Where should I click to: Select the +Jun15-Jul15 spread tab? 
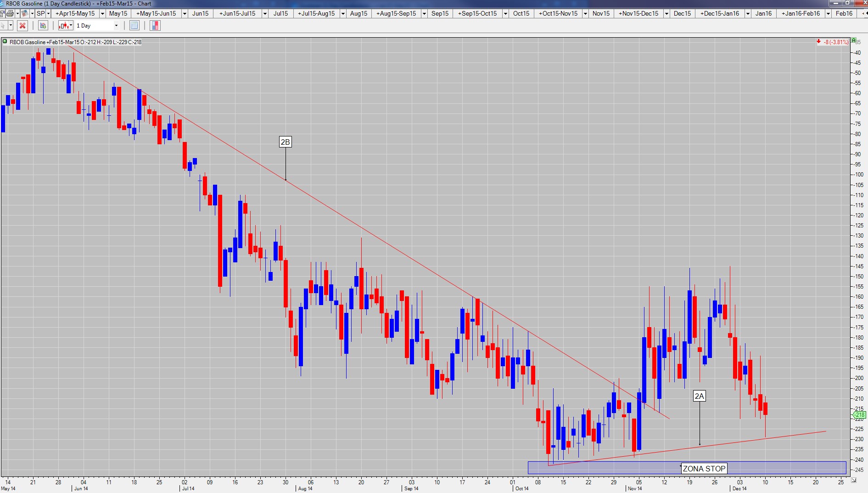point(237,14)
